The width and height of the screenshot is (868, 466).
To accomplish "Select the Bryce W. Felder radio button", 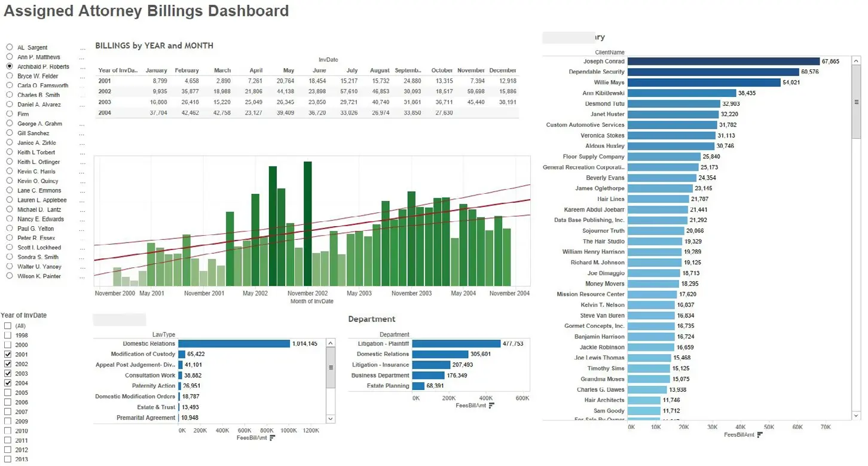I will 10,77.
